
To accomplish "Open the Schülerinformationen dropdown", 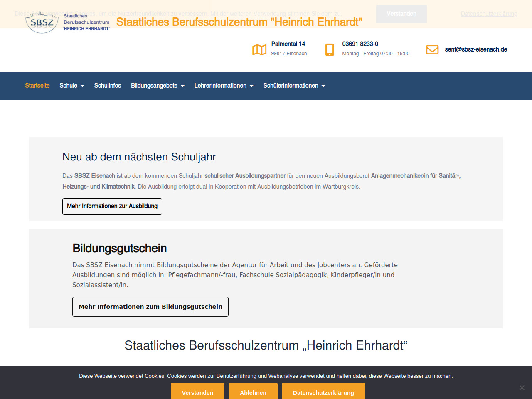I will point(294,86).
